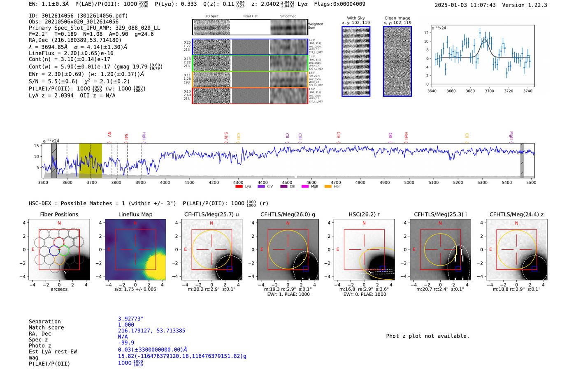
Task: Select the red-outlined 2D spectrum row
Action: coord(250,95)
